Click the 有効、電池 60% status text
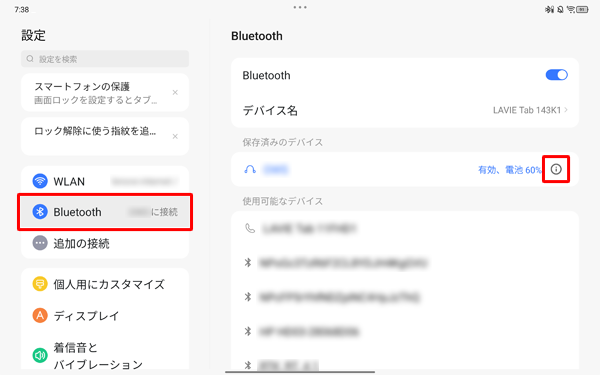 510,170
